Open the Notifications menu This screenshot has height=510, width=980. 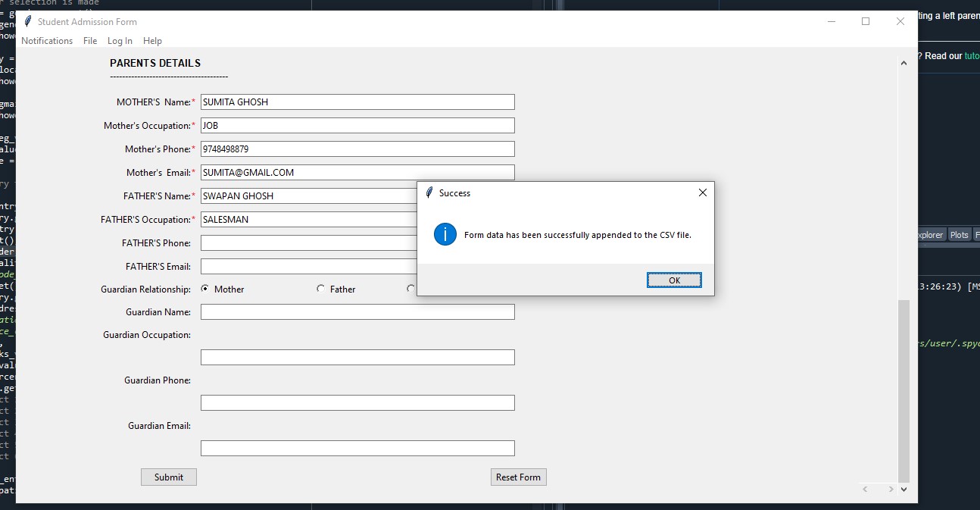tap(47, 41)
